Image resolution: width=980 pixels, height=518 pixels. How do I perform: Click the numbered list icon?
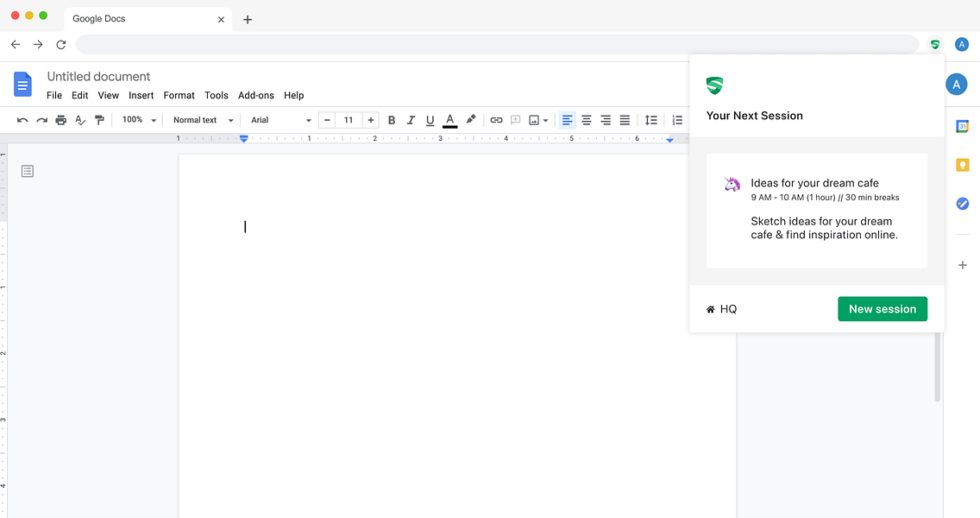[x=677, y=120]
